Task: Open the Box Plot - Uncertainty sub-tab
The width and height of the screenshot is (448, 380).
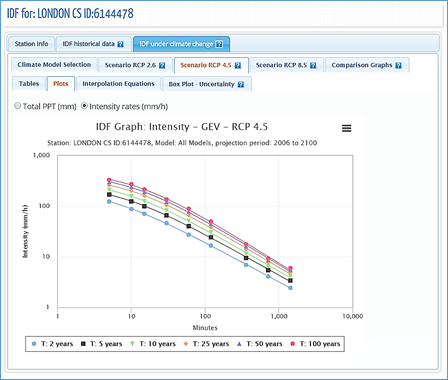Action: tap(206, 84)
